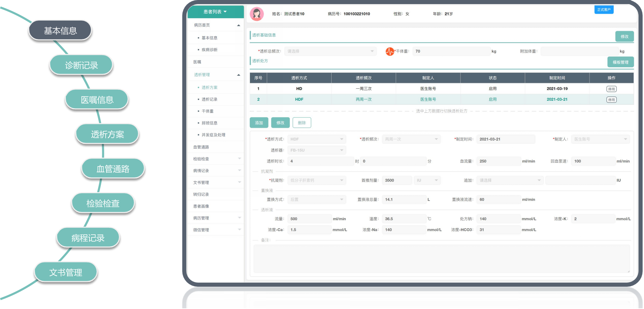Collapse the 透析管理 menu section
Image resolution: width=644 pixels, height=309 pixels.
tap(239, 75)
